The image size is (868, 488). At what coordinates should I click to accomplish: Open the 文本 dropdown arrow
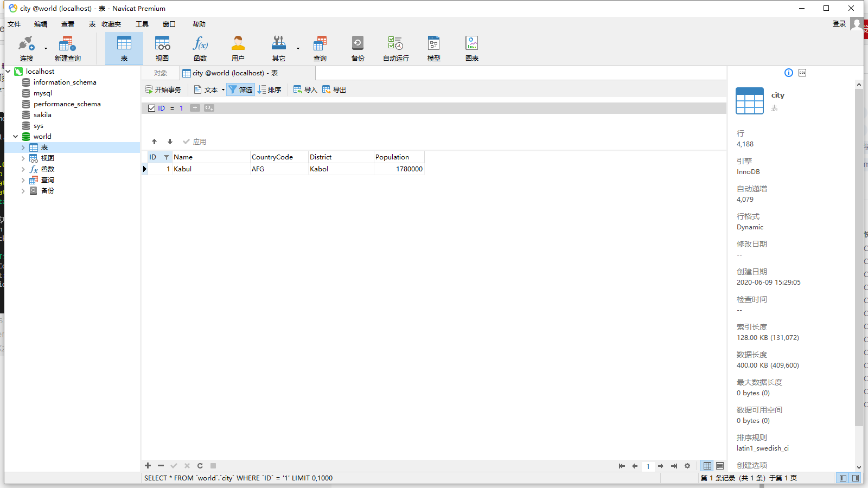223,90
